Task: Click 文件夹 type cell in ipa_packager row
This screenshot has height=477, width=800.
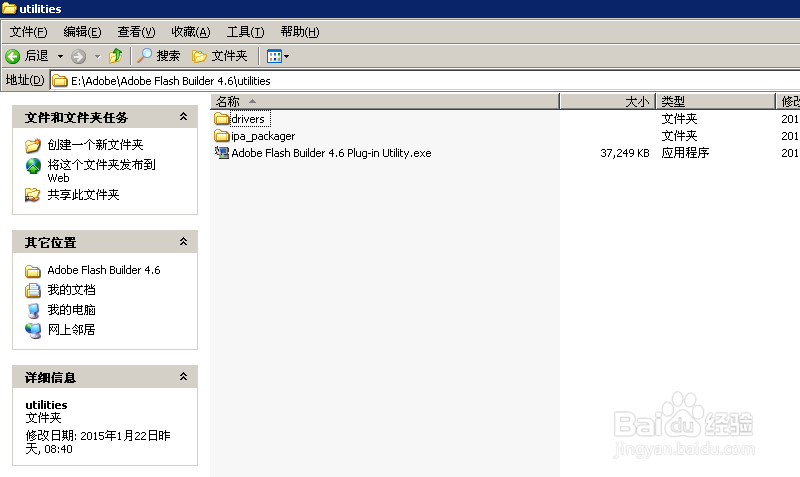Action: [679, 136]
